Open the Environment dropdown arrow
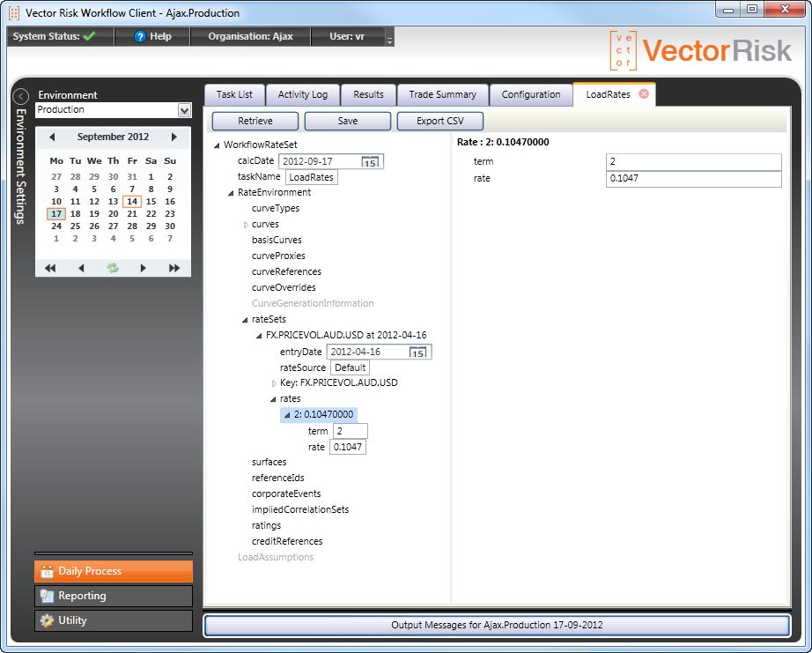Screen dimensions: 812x653 (x=184, y=110)
